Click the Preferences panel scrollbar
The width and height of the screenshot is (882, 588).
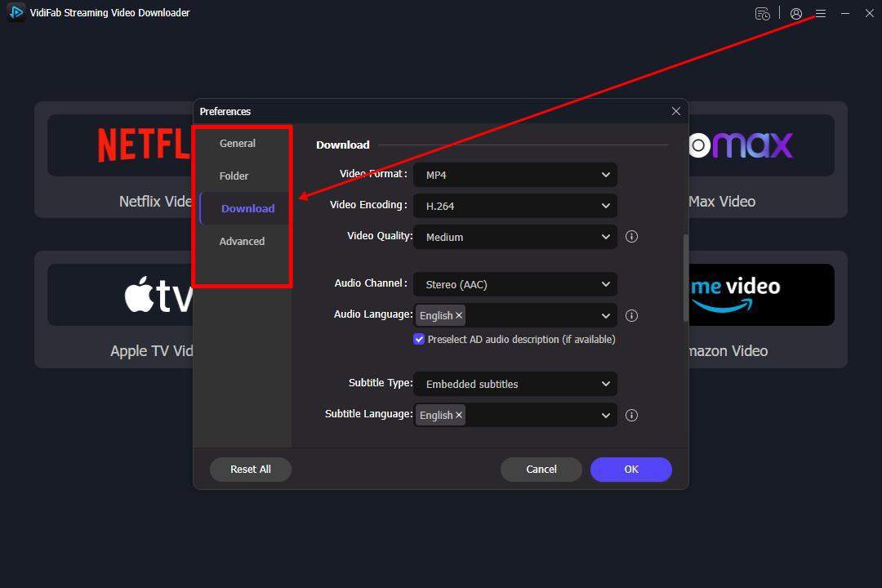coord(686,278)
